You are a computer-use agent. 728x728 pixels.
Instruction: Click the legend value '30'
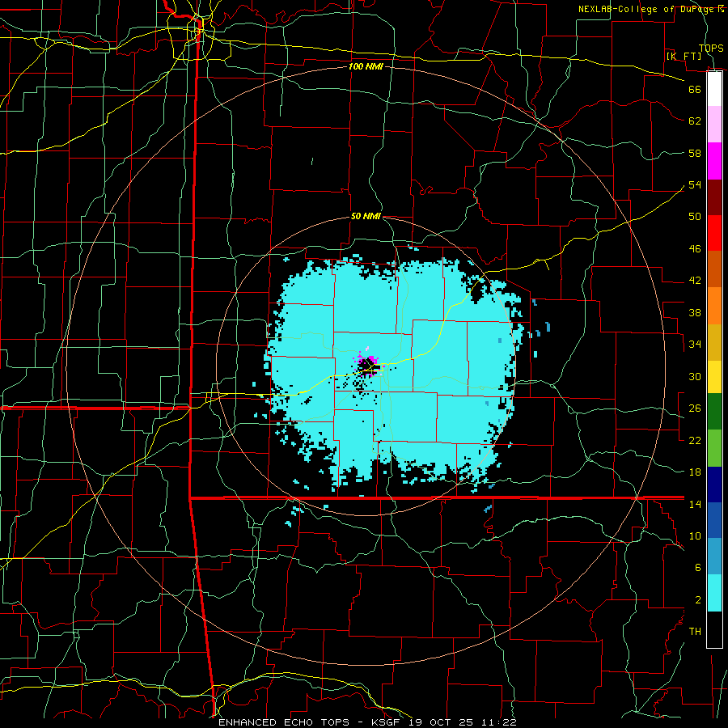pos(695,376)
